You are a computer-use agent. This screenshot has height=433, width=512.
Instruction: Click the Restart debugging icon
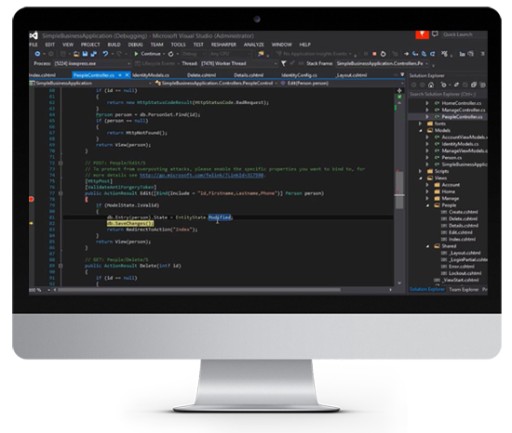coord(383,54)
